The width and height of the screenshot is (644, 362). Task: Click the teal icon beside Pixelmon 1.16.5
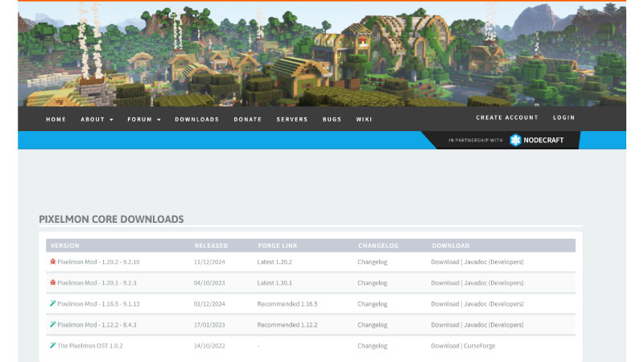(x=52, y=303)
